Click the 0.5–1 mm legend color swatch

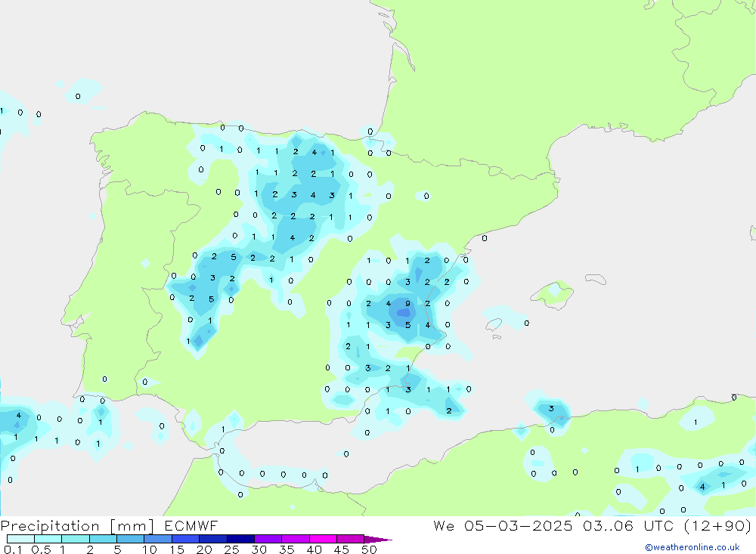tap(48, 539)
